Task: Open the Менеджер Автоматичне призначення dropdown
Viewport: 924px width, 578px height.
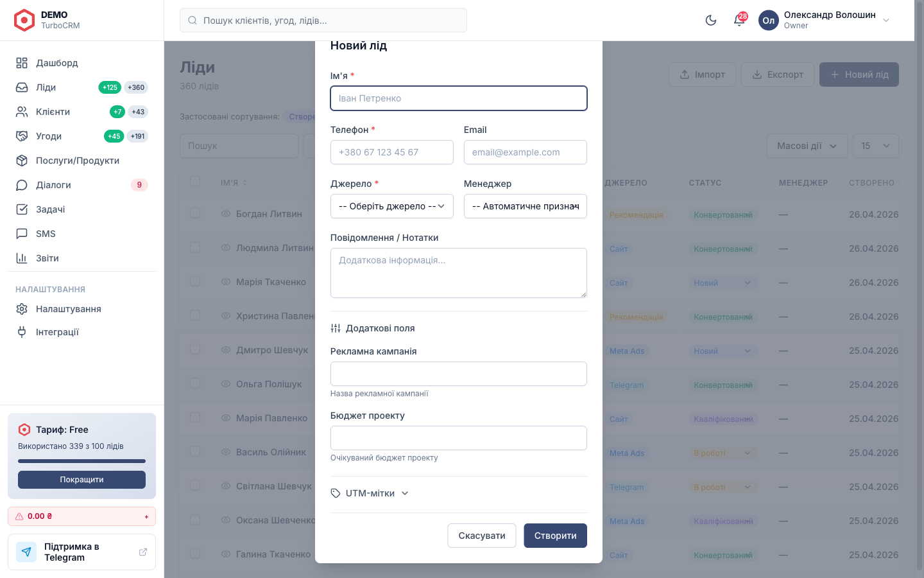Action: (526, 206)
